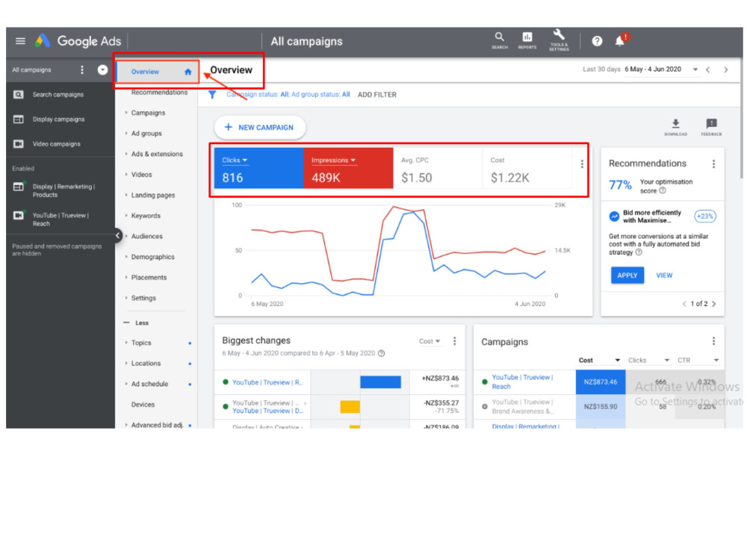Screen dimensions: 747x560
Task: Open the notifications bell
Action: tap(619, 41)
